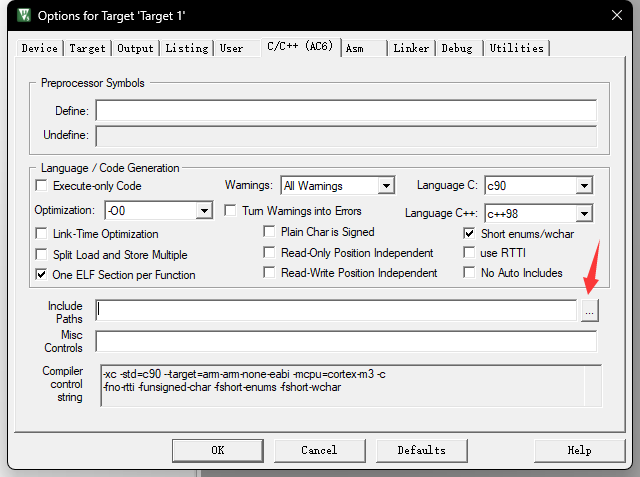Enable Split Load and Store Multiple
The height and width of the screenshot is (477, 640).
tap(41, 254)
